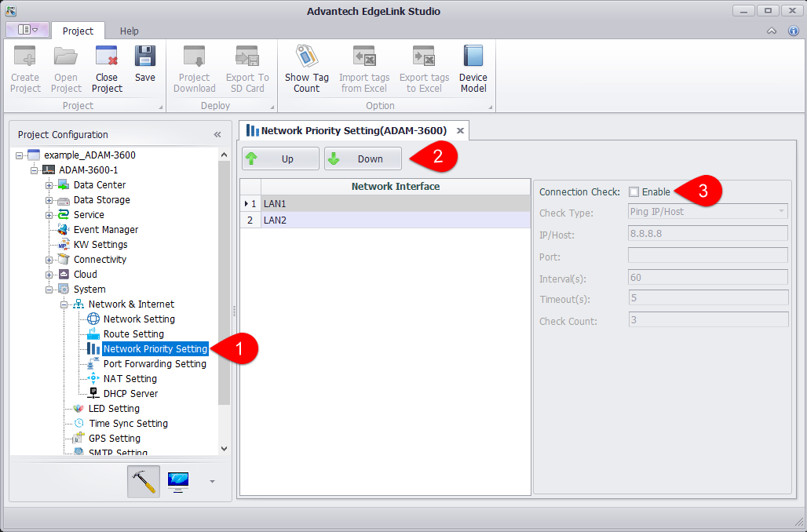The width and height of the screenshot is (807, 532).
Task: Open Show Tag Count tool
Action: pyautogui.click(x=306, y=68)
